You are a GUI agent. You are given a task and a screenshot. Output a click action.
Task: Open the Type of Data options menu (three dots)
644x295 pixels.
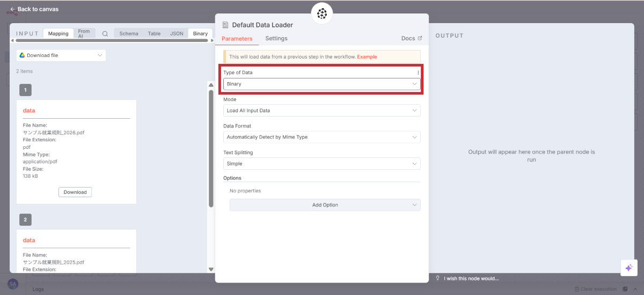418,73
